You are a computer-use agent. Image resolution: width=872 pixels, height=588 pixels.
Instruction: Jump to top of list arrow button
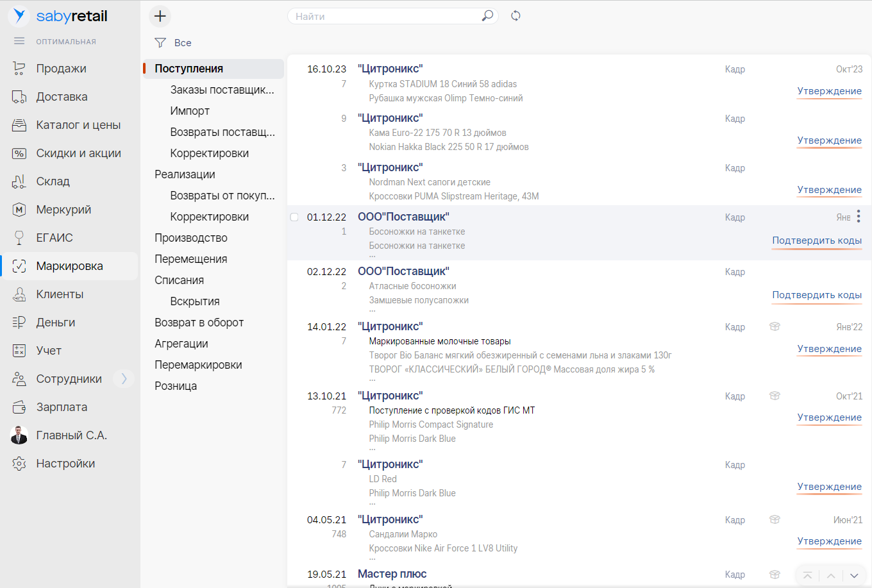pos(808,575)
